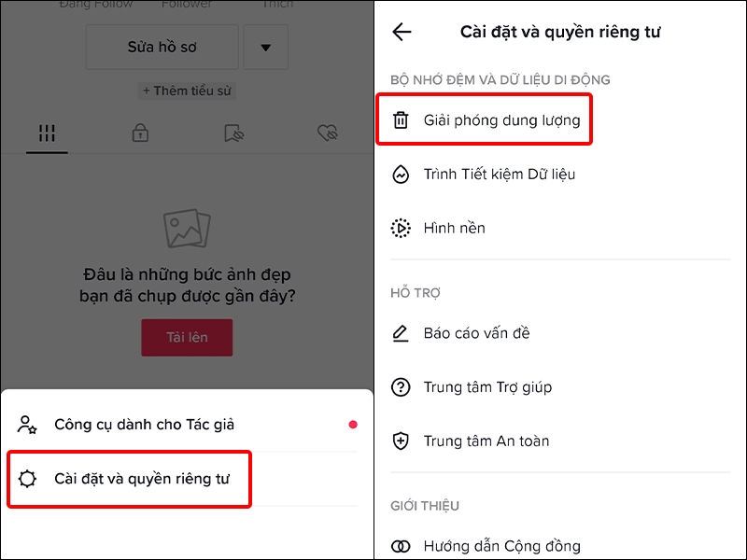
Task: Click the trash can icon for freeing space
Action: [x=401, y=120]
